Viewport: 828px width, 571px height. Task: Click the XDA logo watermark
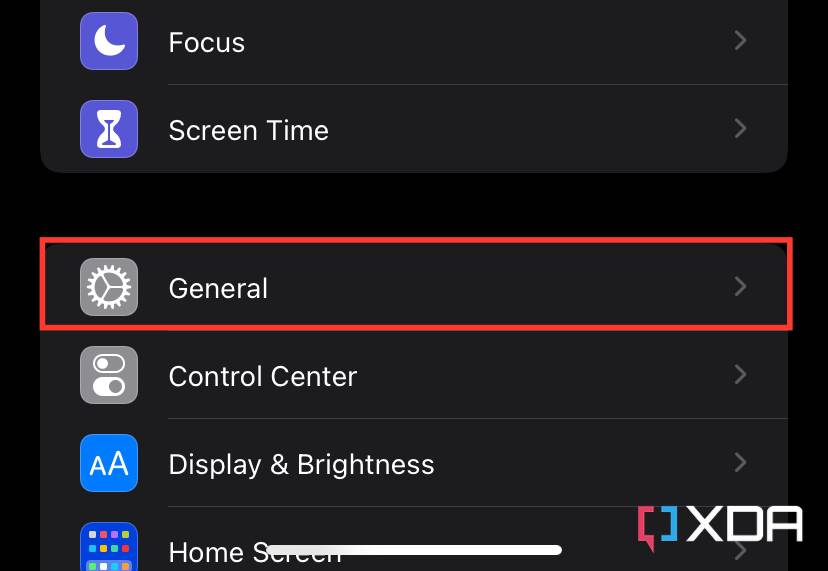pyautogui.click(x=720, y=527)
